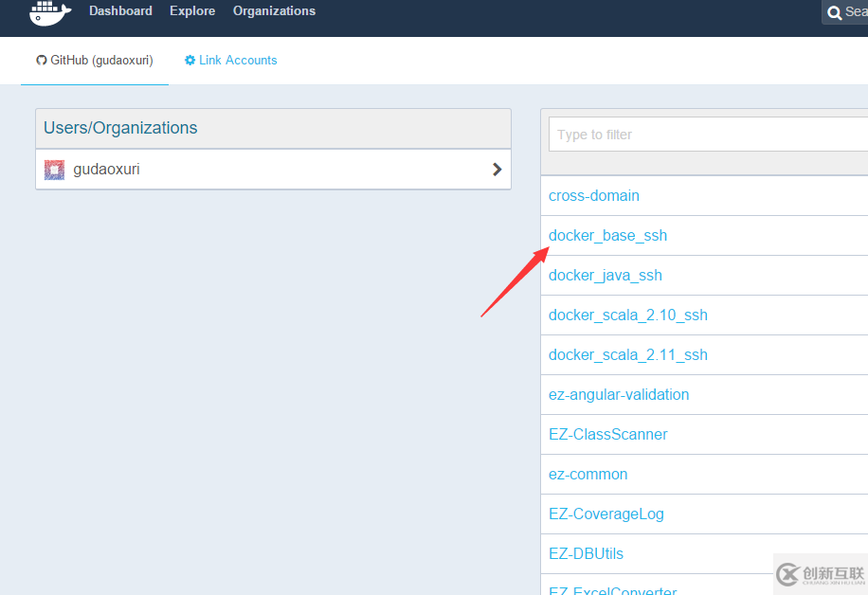Open the Dashboard menu
Image resolution: width=868 pixels, height=595 pixels.
[120, 11]
